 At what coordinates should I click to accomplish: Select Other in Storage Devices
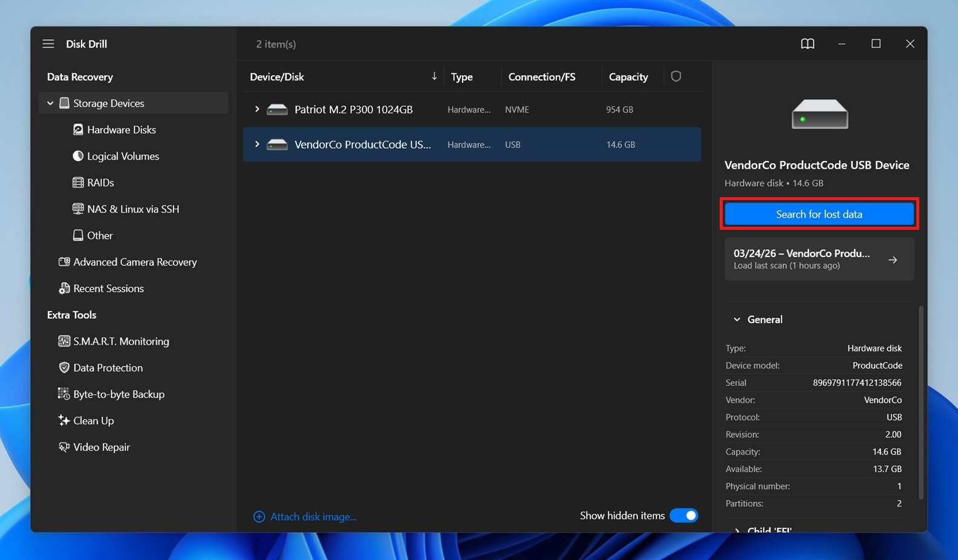click(x=100, y=235)
